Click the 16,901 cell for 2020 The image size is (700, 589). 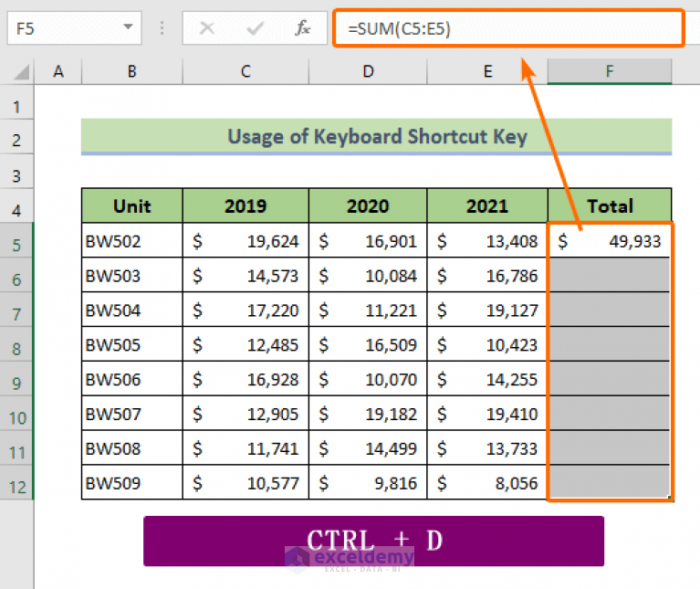pyautogui.click(x=368, y=241)
